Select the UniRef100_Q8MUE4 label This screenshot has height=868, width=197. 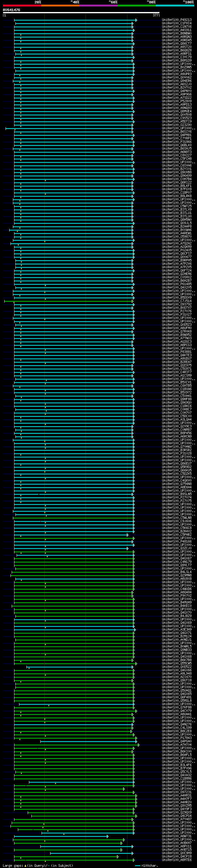click(x=177, y=111)
